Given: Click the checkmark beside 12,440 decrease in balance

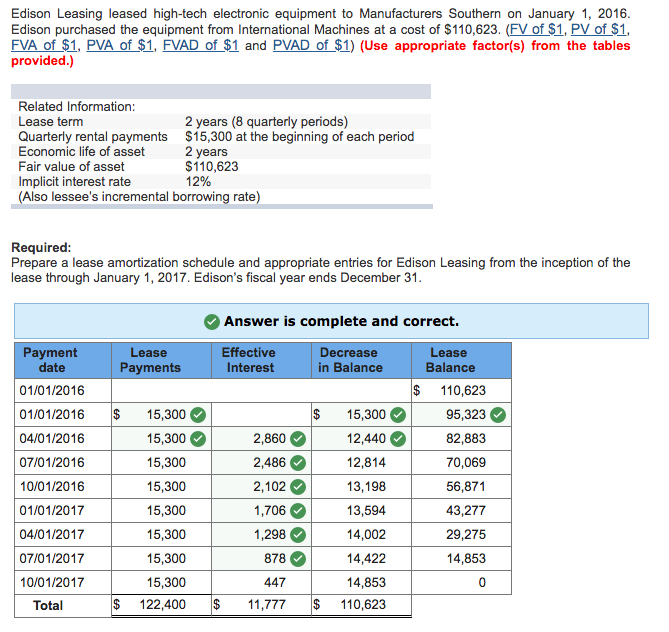Looking at the screenshot, I should [x=398, y=439].
